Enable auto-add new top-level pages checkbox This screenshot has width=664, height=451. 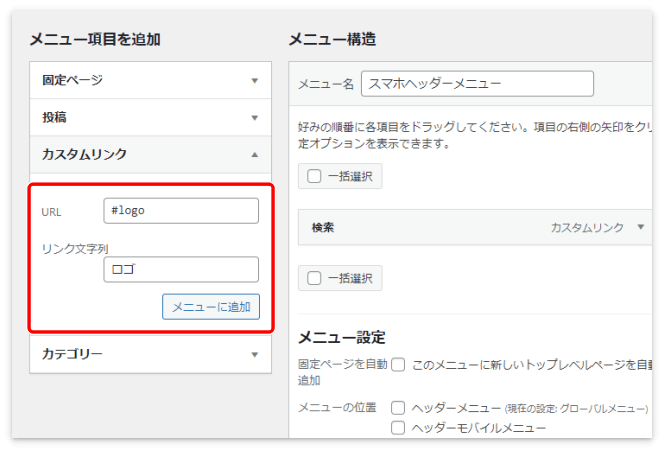coord(398,364)
